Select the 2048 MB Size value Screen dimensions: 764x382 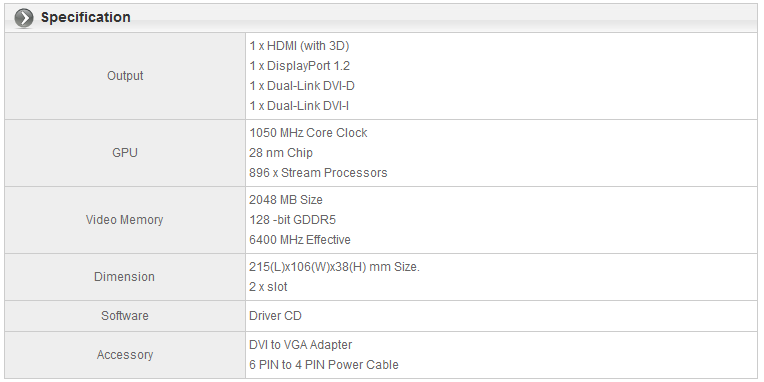(x=286, y=200)
